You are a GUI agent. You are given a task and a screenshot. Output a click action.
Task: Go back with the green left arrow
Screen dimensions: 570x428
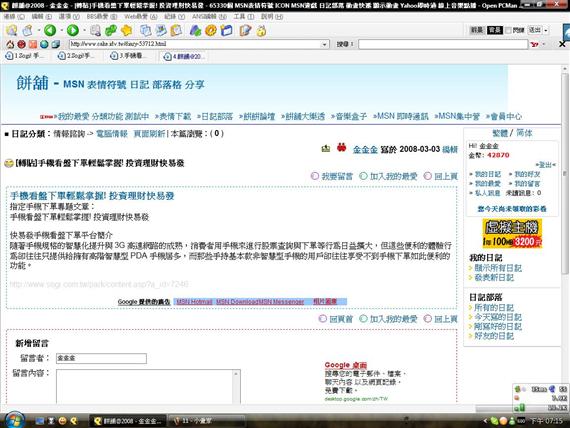tap(50, 30)
